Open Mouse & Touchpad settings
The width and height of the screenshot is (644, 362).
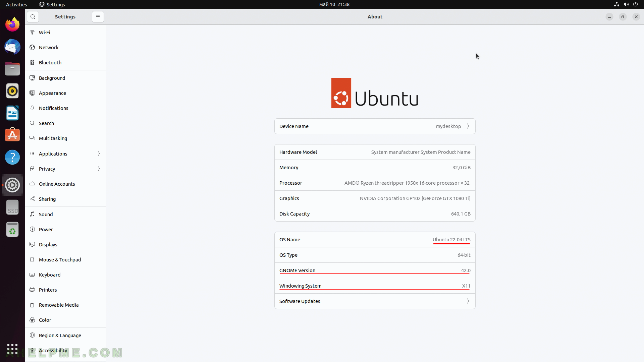[65, 259]
